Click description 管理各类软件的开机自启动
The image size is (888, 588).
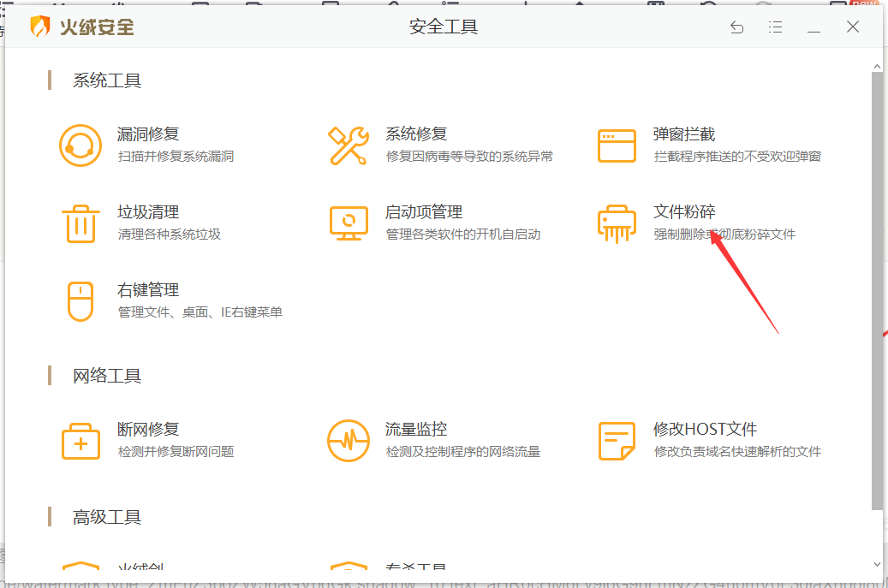pos(463,235)
